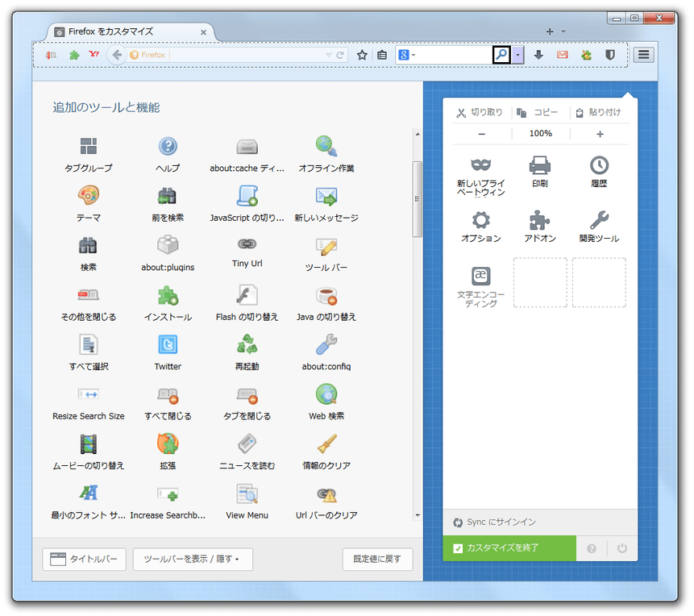This screenshot has width=694, height=616.
Task: Select the タブを閉じる icon
Action: [x=247, y=396]
